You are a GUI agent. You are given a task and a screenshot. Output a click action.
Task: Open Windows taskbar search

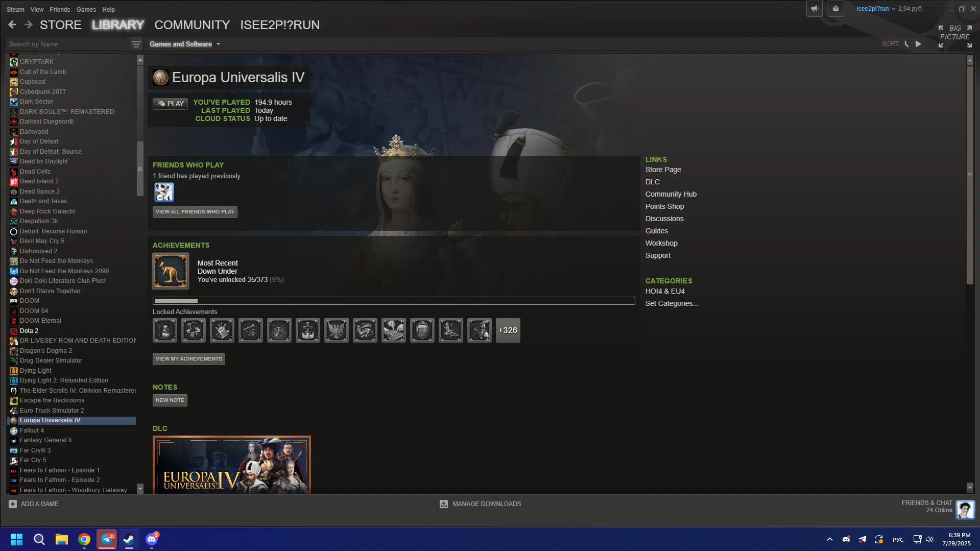(39, 539)
